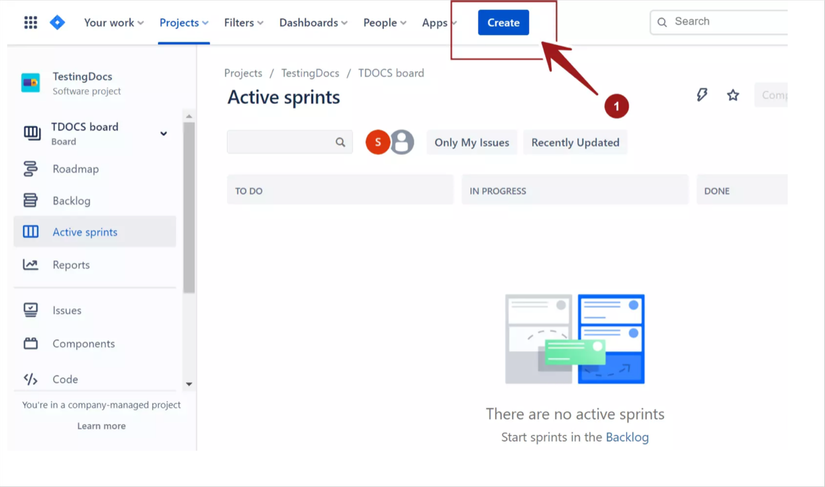Click TDOCS board in the breadcrumb
The image size is (825, 487).
click(x=391, y=73)
